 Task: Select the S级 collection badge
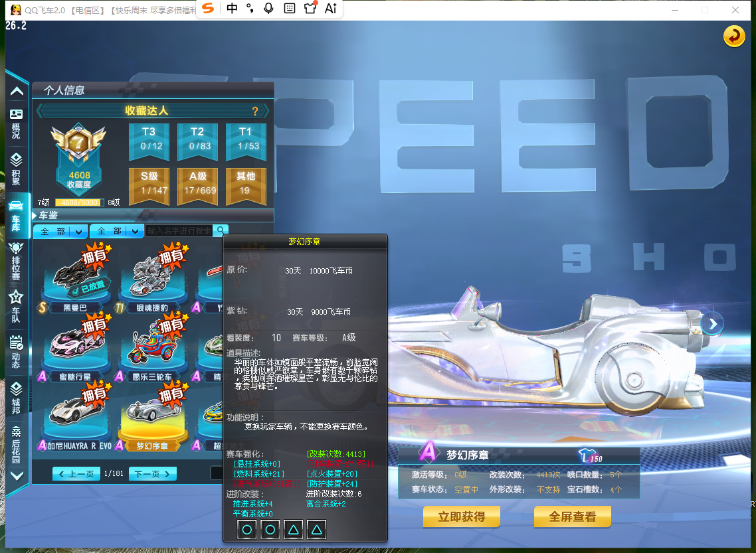(x=149, y=186)
